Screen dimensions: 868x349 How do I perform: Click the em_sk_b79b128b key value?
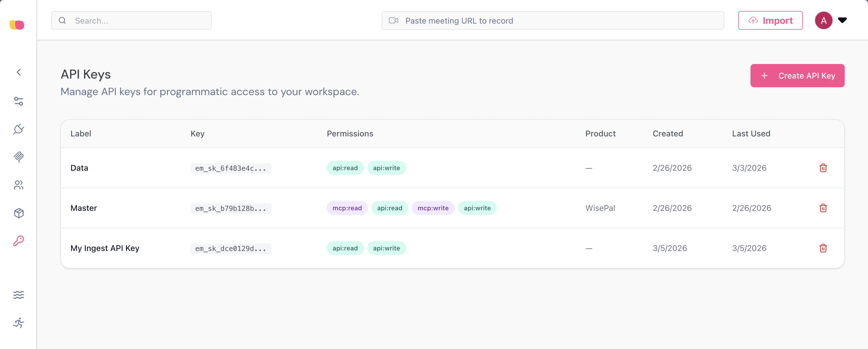click(x=231, y=208)
